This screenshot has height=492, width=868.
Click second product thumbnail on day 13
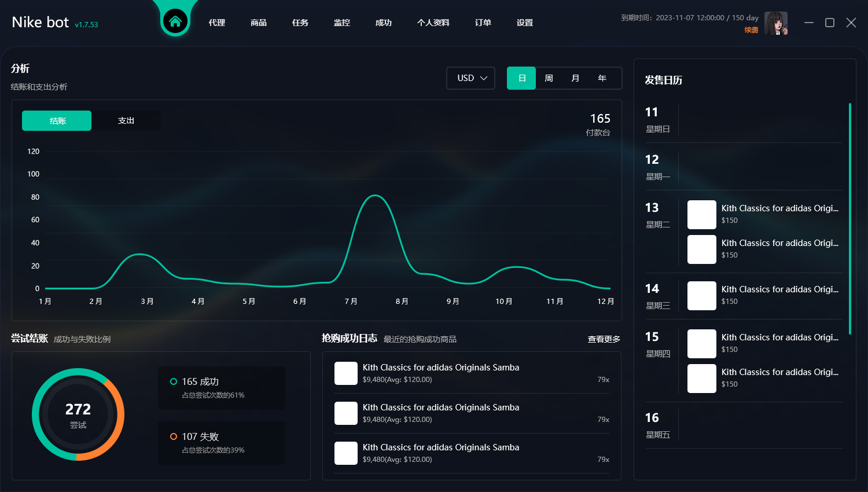point(702,249)
